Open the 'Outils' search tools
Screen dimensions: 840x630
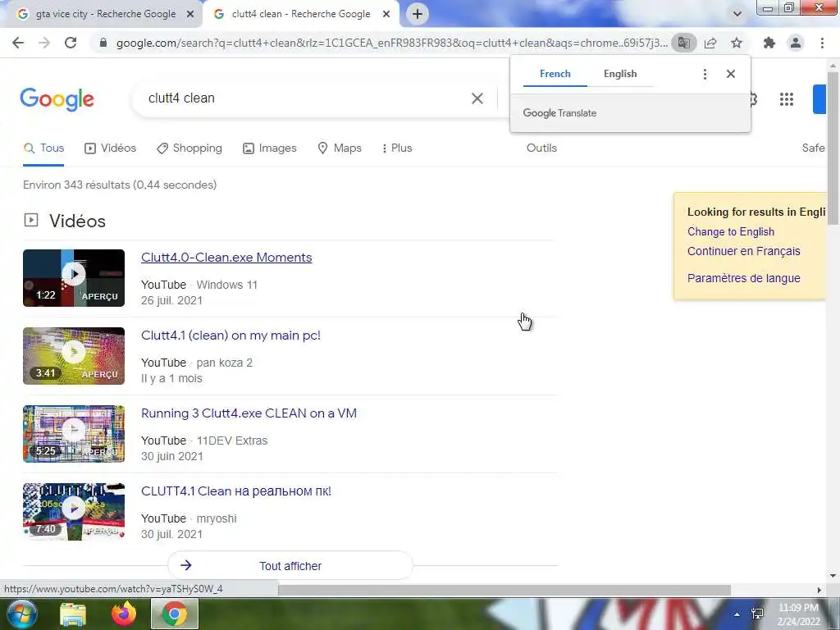[541, 148]
